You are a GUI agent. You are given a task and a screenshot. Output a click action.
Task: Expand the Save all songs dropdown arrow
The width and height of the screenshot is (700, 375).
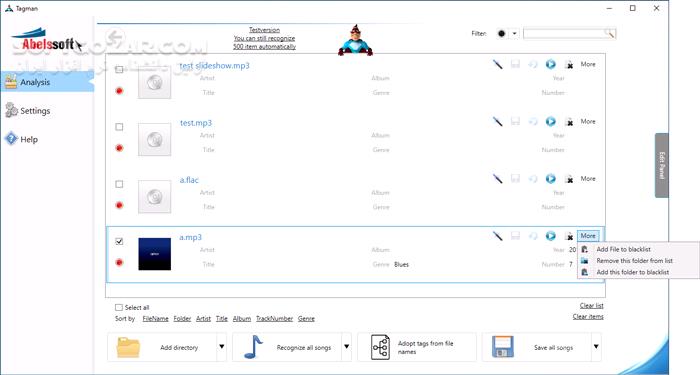[x=596, y=347]
